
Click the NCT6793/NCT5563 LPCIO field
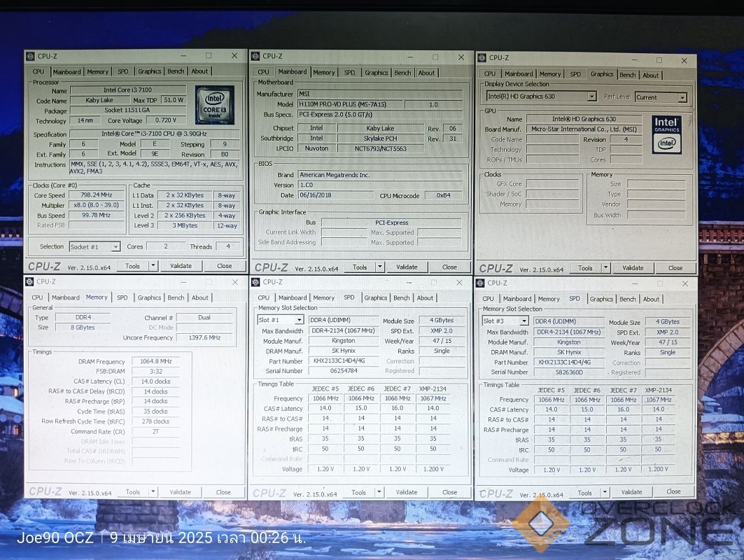coord(380,148)
